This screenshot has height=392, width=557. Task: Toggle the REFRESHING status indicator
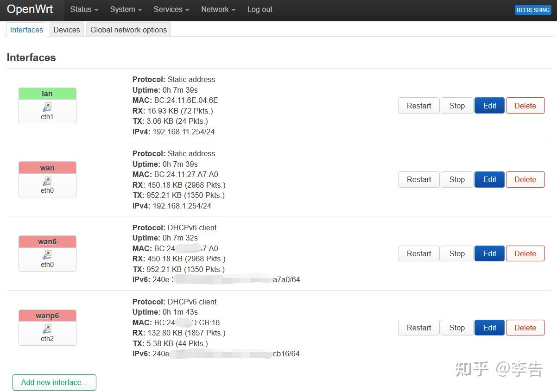click(532, 10)
